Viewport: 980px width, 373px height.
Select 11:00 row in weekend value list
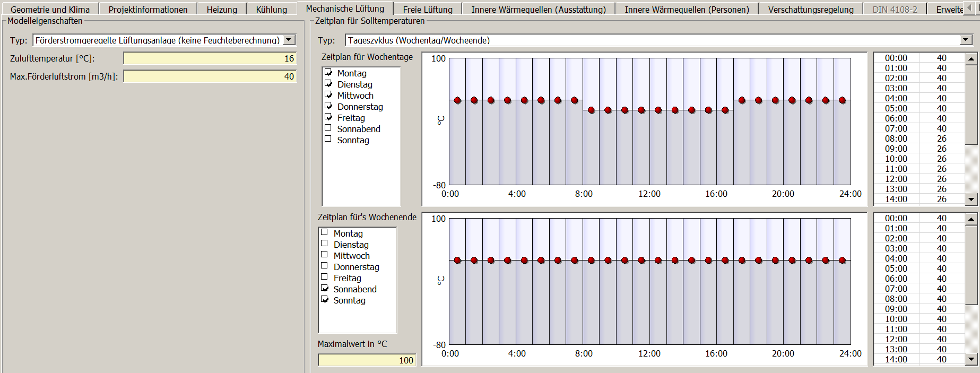pos(919,329)
